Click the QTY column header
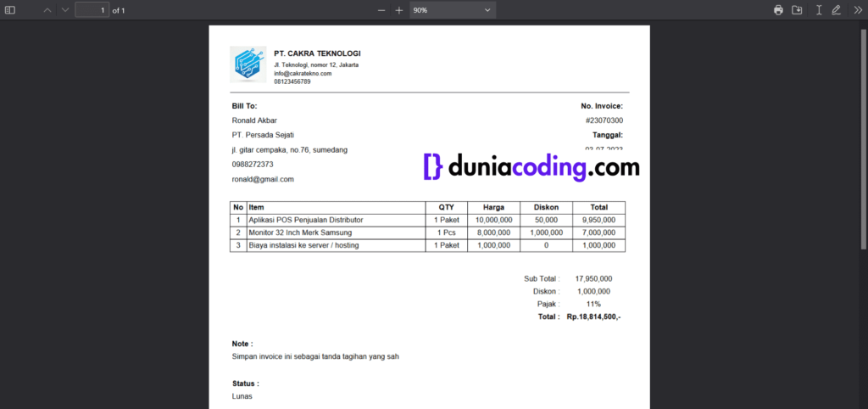Screen dimensions: 868x409 446,207
